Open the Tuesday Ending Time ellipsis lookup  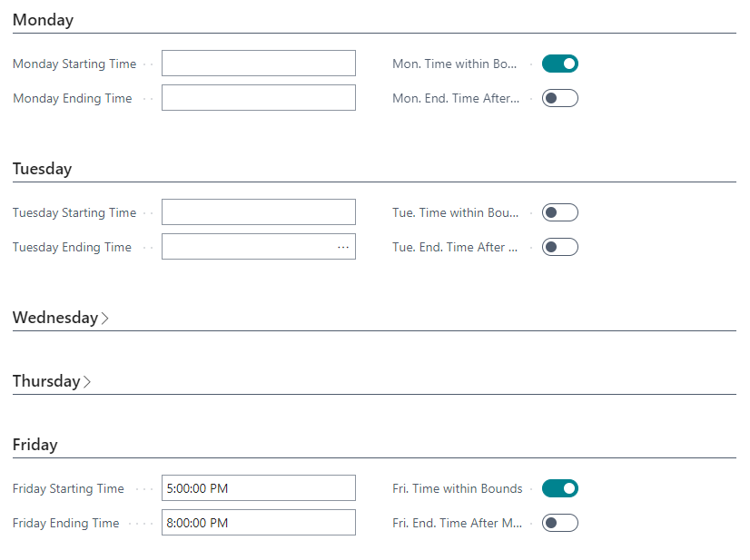[x=343, y=247]
